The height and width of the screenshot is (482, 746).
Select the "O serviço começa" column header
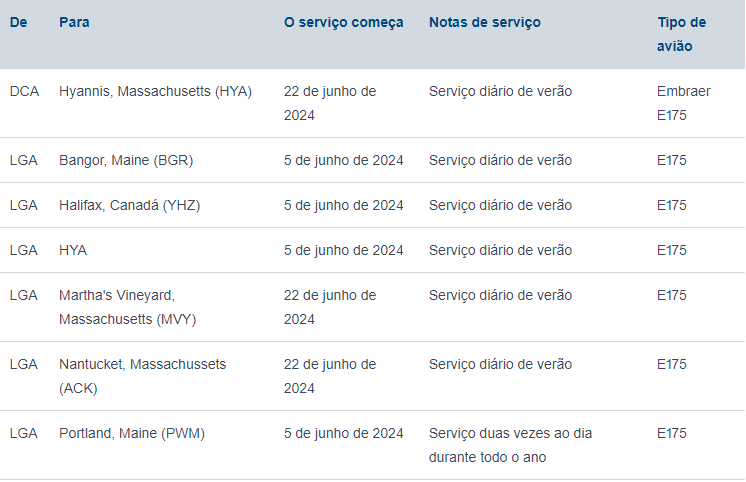[x=343, y=22]
